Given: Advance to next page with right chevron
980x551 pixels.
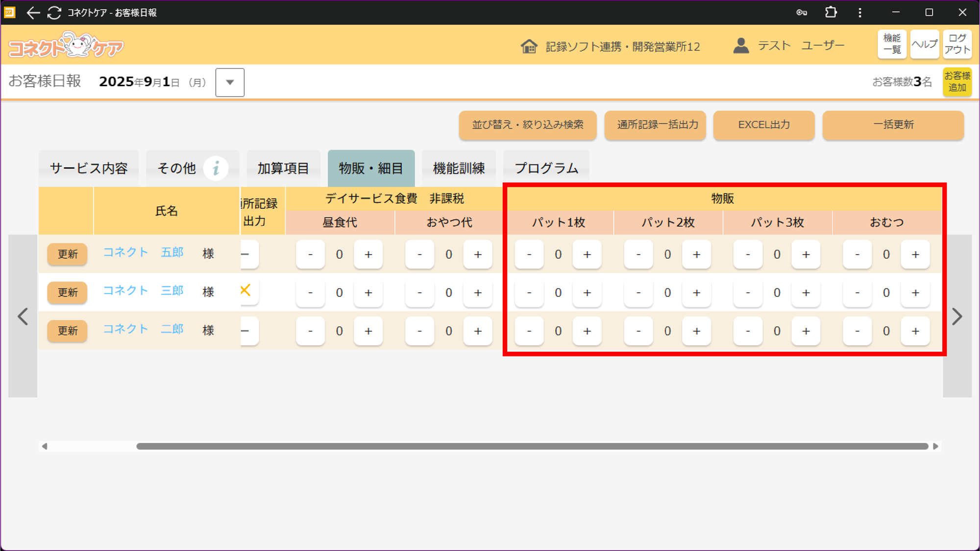Looking at the screenshot, I should coord(957,316).
